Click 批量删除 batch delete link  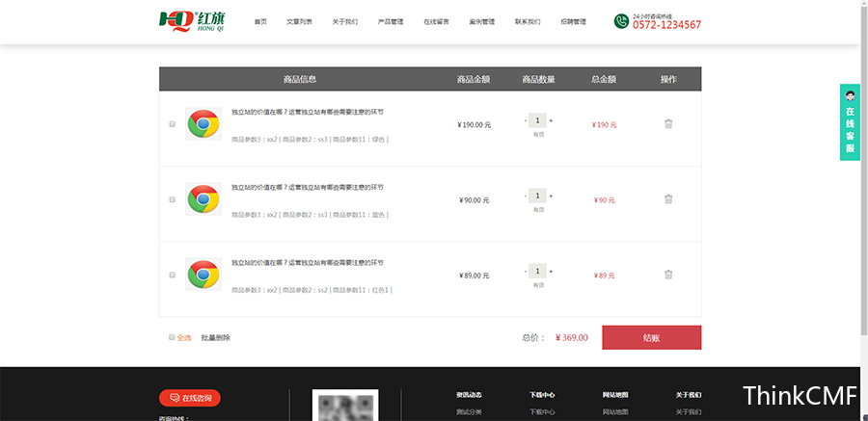point(216,337)
